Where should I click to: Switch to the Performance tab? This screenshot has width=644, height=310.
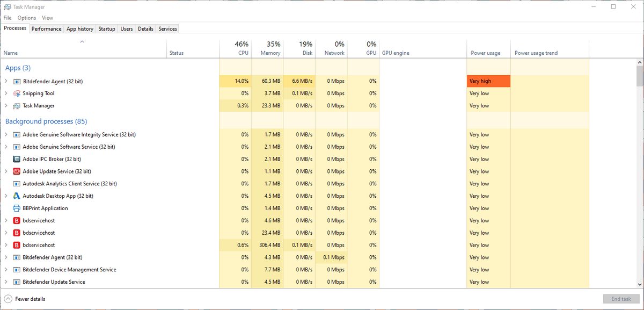[x=46, y=29]
